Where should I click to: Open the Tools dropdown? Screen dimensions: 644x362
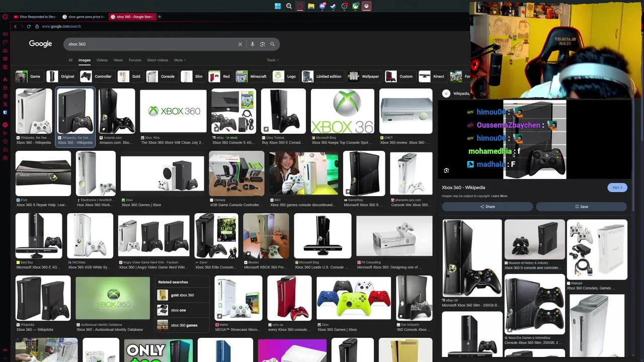click(272, 60)
